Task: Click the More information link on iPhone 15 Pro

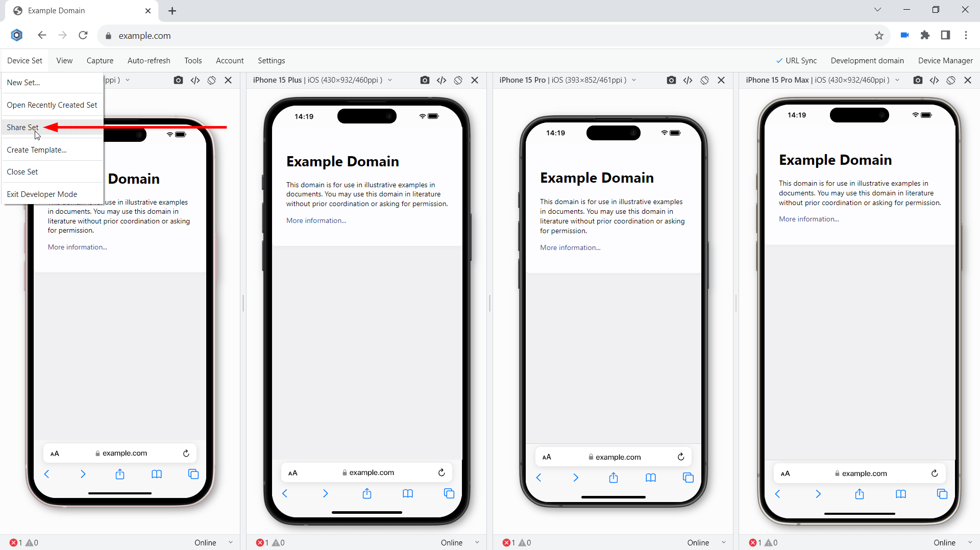Action: (570, 247)
